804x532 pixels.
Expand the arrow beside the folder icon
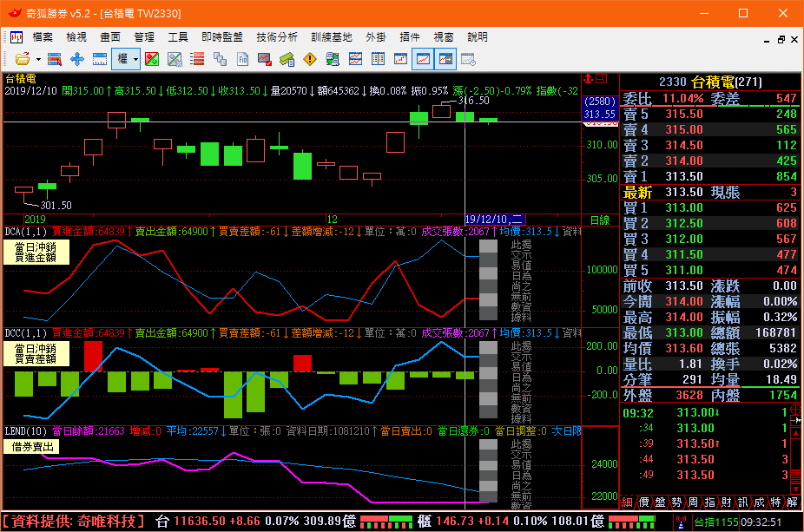38,60
